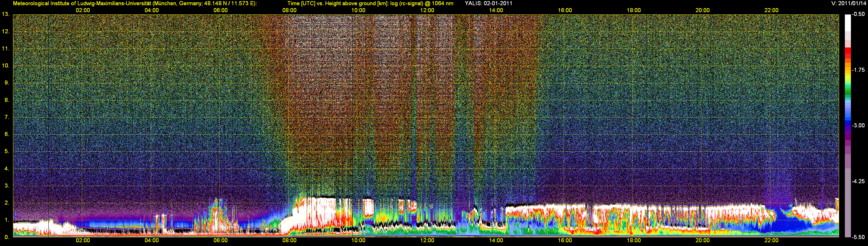Select the 'YALIS: 02-01-2011' label
Image resolution: width=868 pixels, height=246 pixels.
[x=488, y=3]
